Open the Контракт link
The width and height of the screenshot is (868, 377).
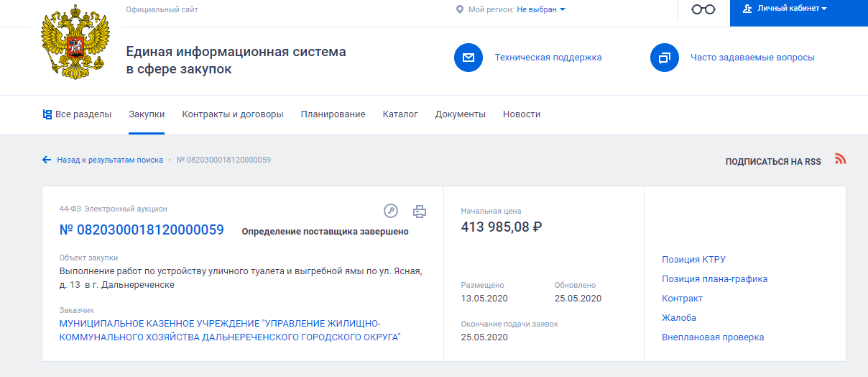click(x=682, y=299)
